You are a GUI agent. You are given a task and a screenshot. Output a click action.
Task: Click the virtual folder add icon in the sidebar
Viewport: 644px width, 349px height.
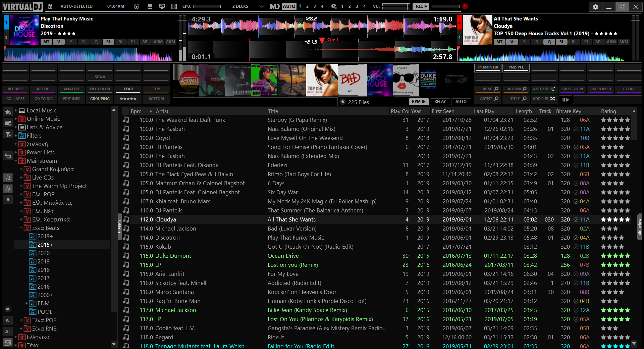(8, 123)
